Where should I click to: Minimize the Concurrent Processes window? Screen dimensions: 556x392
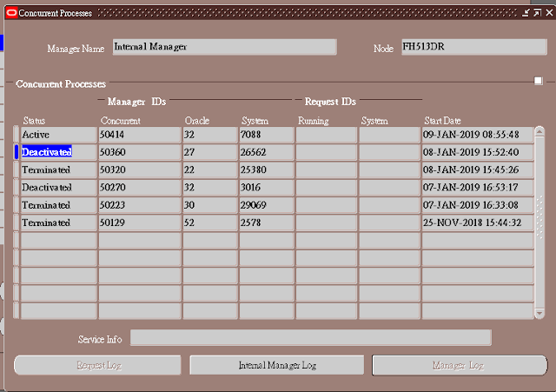point(526,13)
